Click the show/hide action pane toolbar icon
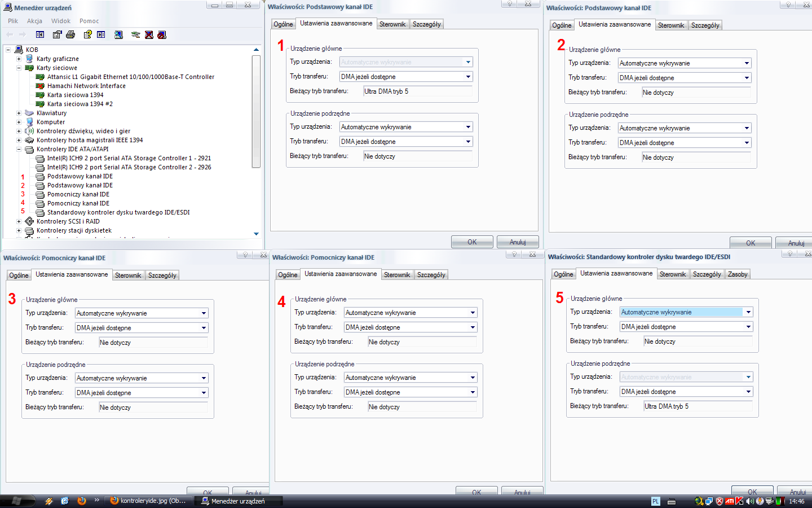This screenshot has width=812, height=508. click(101, 35)
